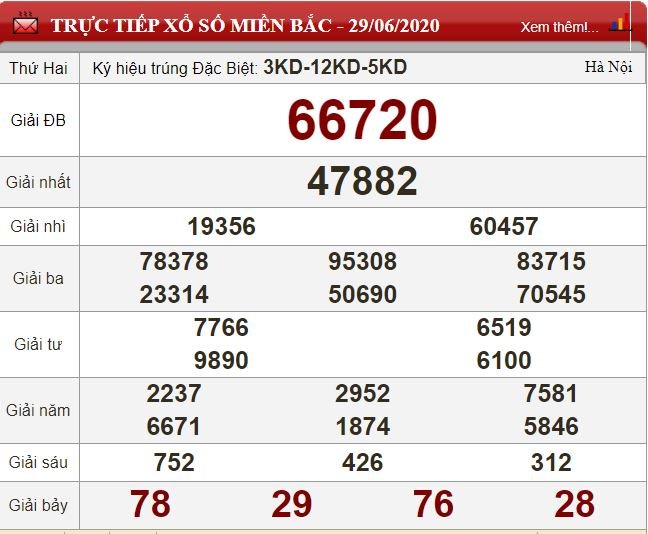
Task: Click the 'Giải bảy' row label
Action: pyautogui.click(x=38, y=505)
